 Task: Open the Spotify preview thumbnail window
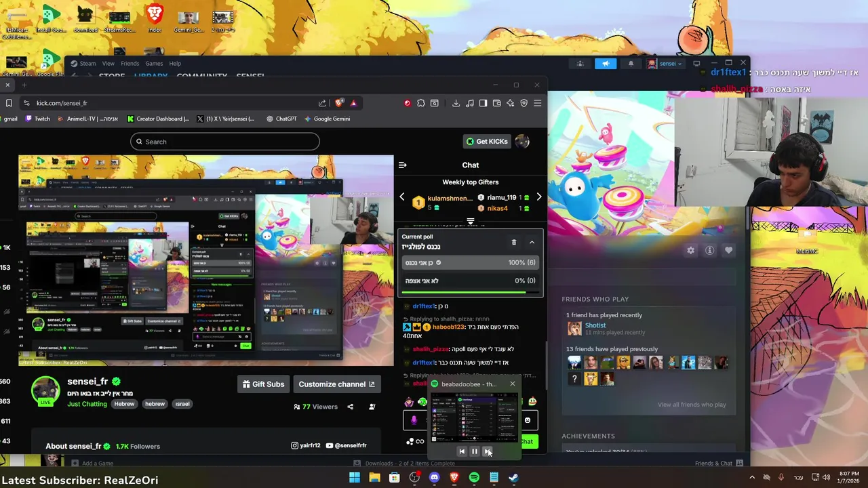click(474, 417)
